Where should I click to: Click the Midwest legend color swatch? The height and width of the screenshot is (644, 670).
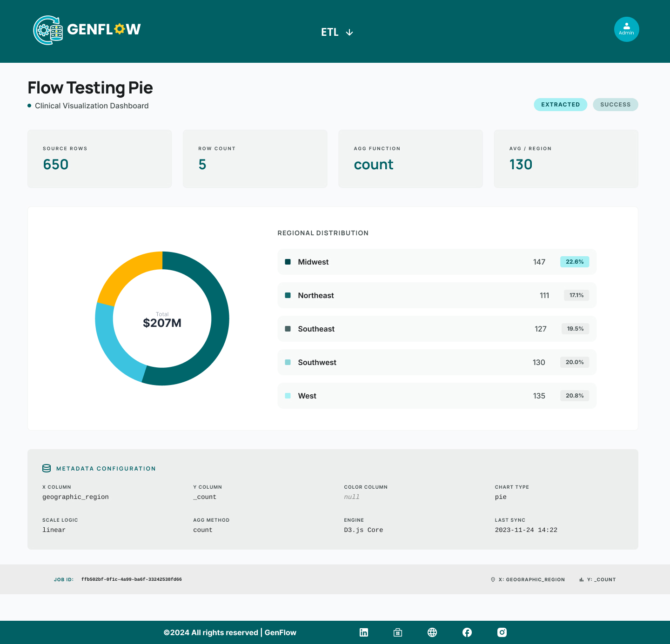tap(288, 262)
